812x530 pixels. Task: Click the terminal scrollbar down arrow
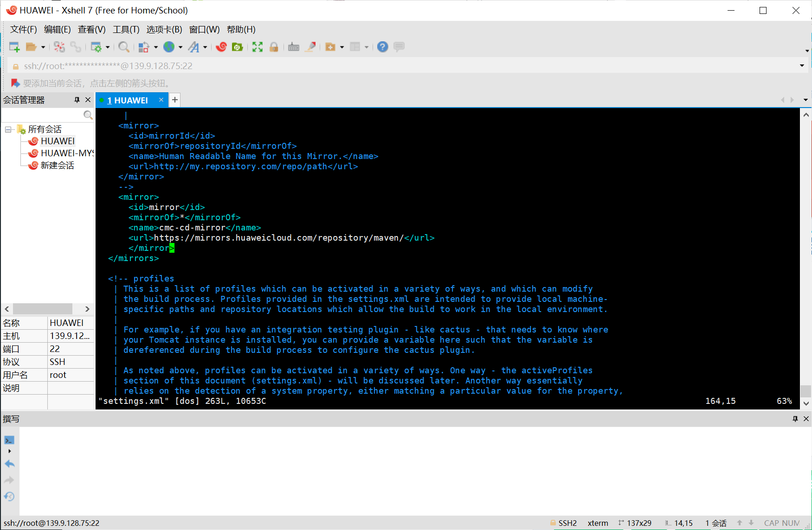point(806,403)
